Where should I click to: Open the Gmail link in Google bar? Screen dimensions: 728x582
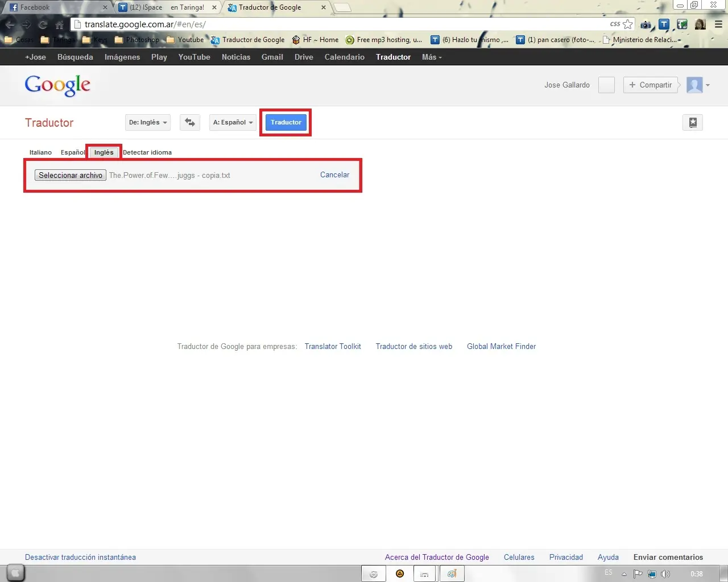tap(272, 57)
